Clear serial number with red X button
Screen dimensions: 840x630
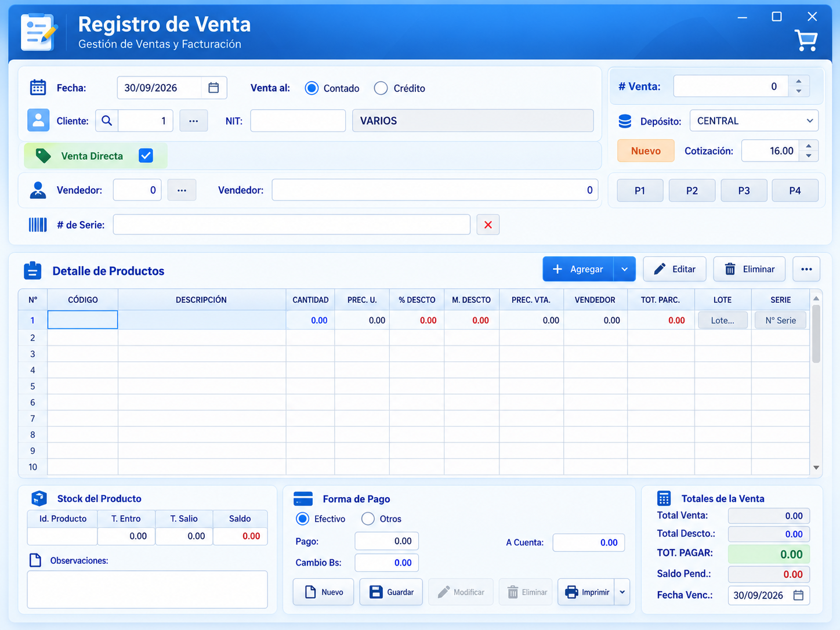[x=488, y=225]
